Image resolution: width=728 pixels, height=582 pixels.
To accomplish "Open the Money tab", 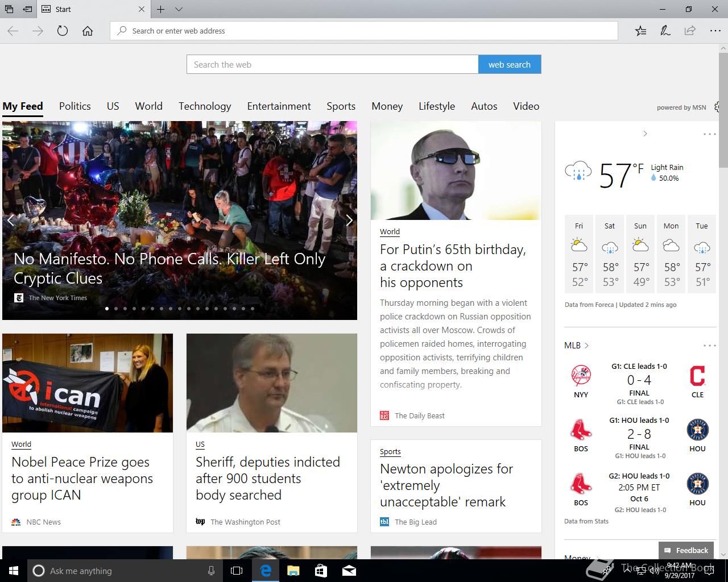I will click(387, 106).
